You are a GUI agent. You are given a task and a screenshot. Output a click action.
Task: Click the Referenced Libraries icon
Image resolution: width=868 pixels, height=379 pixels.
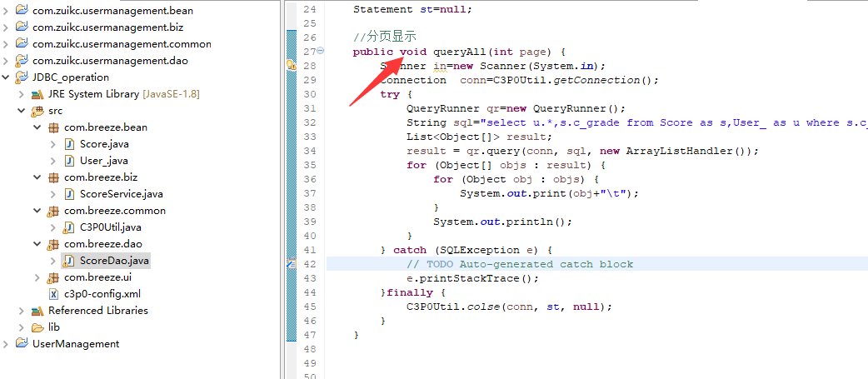coord(37,311)
